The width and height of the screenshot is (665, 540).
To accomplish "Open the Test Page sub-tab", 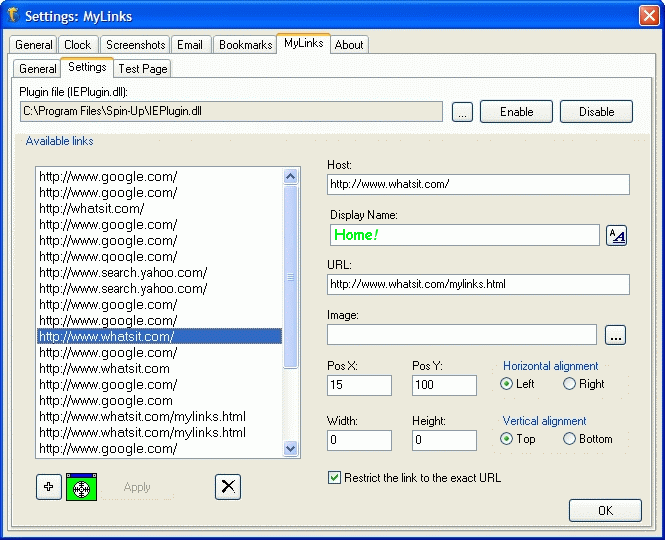I will 143,69.
